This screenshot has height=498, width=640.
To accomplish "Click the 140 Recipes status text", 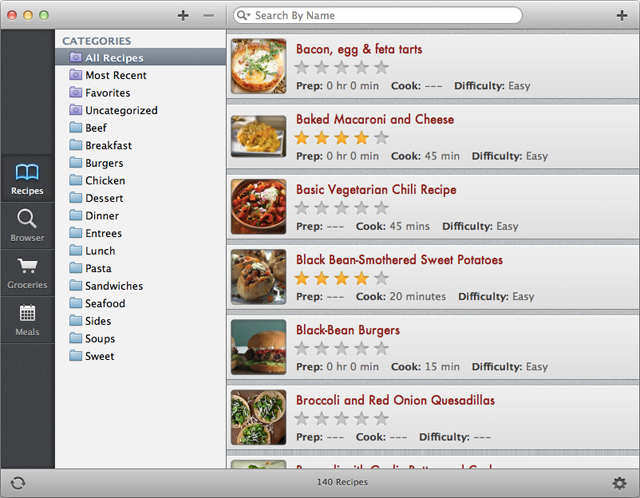I will 342,482.
